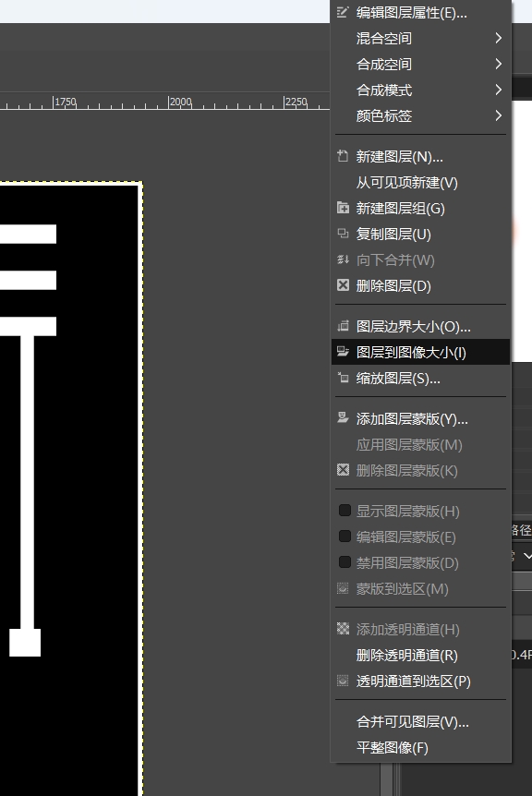This screenshot has height=796, width=532.
Task: Toggle the 显示图层蒙版(H) checkbox
Action: point(345,510)
